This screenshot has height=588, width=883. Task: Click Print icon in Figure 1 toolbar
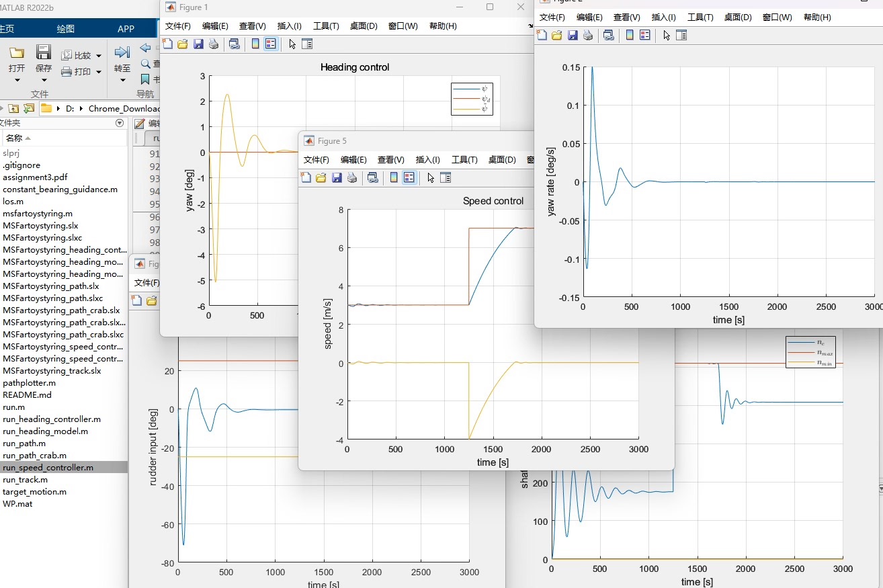tap(214, 44)
